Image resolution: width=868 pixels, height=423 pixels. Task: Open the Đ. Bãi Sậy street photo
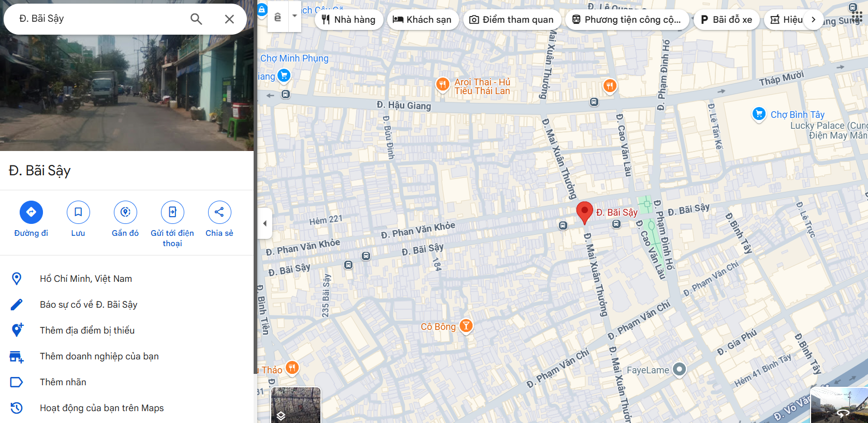point(127,93)
